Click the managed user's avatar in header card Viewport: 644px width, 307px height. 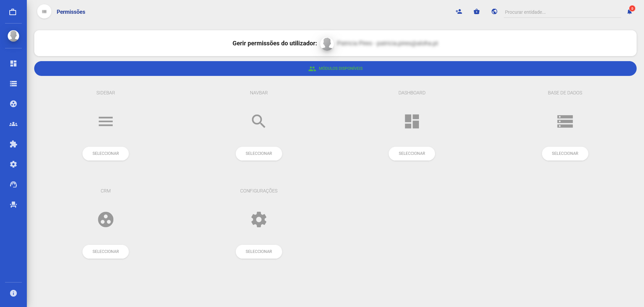coord(327,44)
